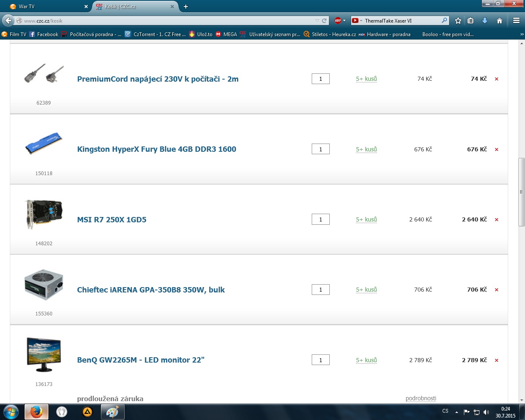Open MSI R7 250X 1GD5 product link
The image size is (525, 420).
click(112, 220)
